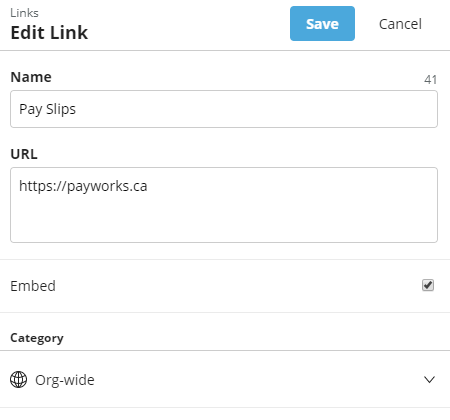Click the 41 character counter
Image resolution: width=450 pixels, height=420 pixels.
tap(430, 80)
